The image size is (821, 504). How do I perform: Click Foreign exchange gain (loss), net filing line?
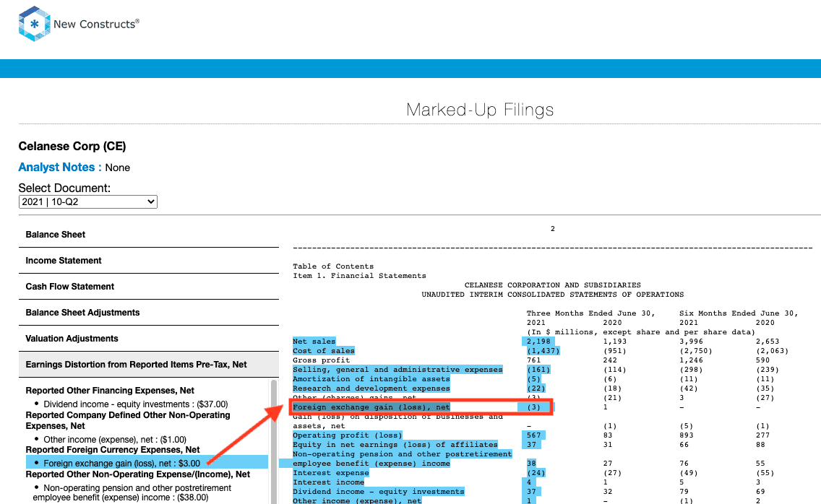tap(371, 407)
